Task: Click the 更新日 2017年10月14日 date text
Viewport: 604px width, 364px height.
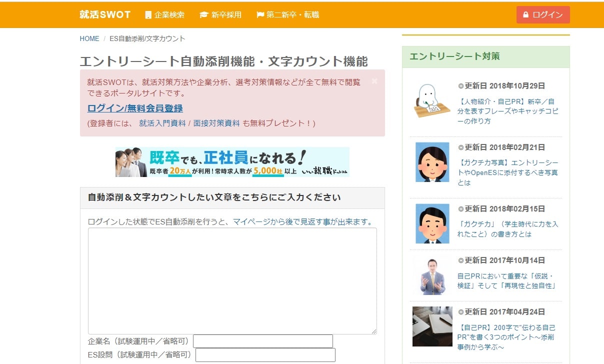Action: pyautogui.click(x=501, y=260)
